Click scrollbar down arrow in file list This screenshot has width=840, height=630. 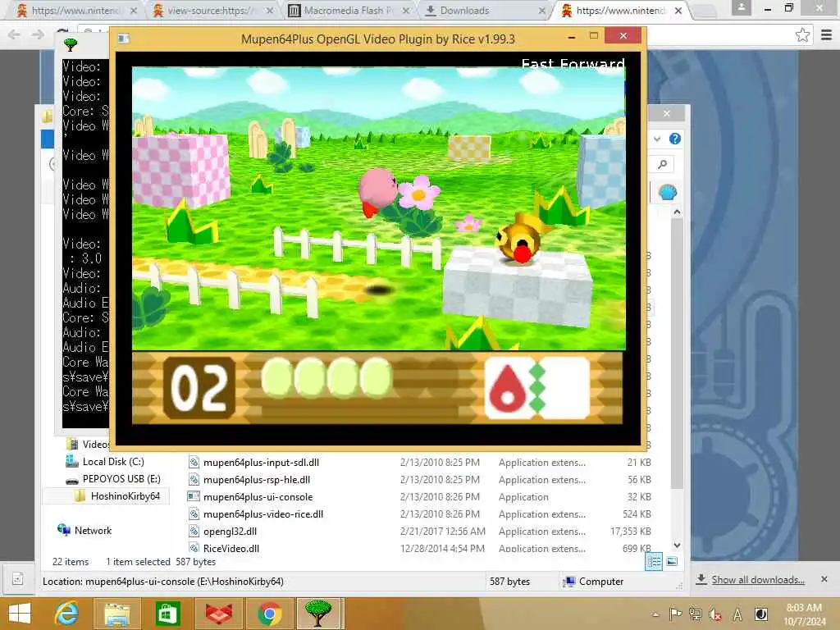[677, 546]
